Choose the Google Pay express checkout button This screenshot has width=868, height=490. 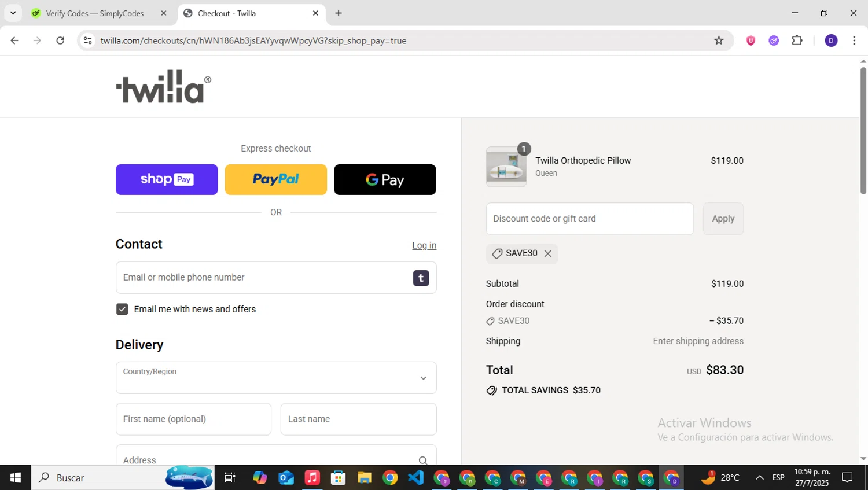tap(385, 179)
